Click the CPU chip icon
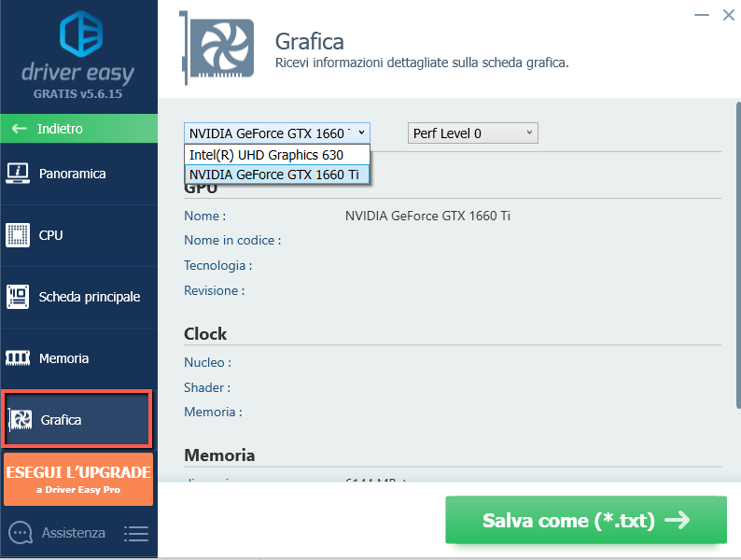Screen dimensions: 741x560 point(18,235)
